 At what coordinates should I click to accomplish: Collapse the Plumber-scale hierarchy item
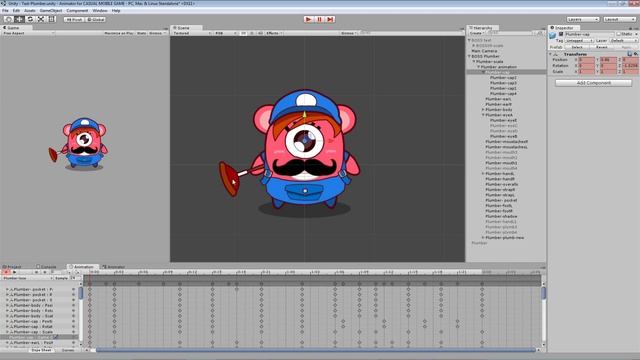point(474,62)
